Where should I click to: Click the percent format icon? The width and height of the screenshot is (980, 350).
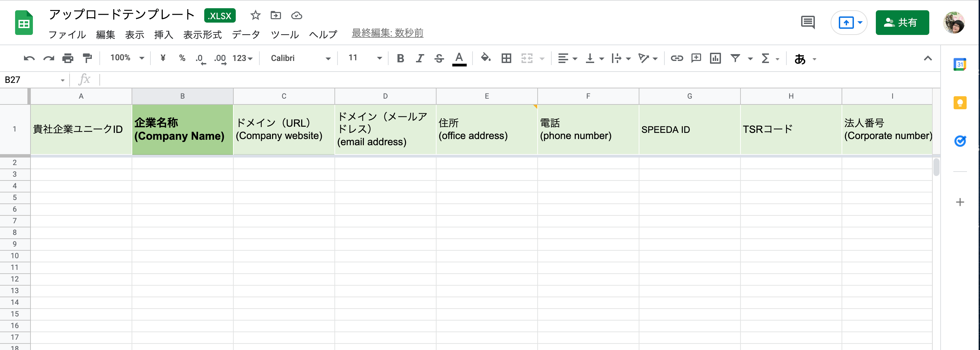(182, 58)
